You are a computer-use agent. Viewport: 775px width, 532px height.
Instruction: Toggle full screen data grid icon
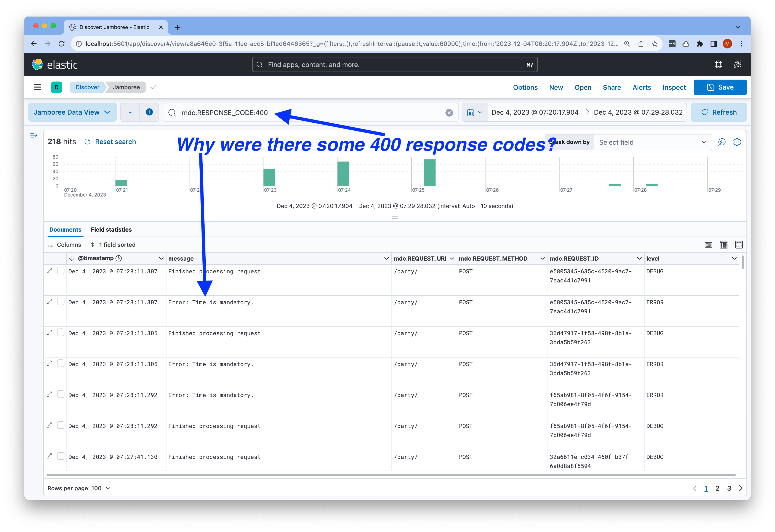coord(739,245)
